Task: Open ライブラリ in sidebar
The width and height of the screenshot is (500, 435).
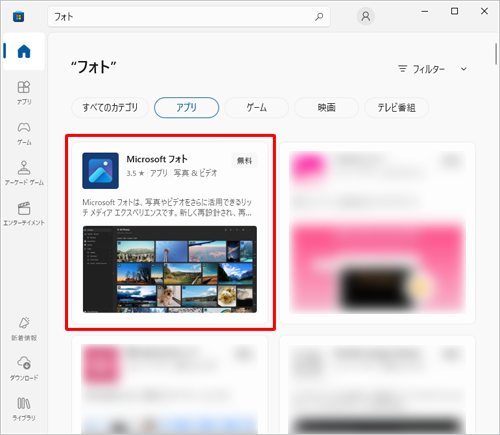Action: [24, 409]
